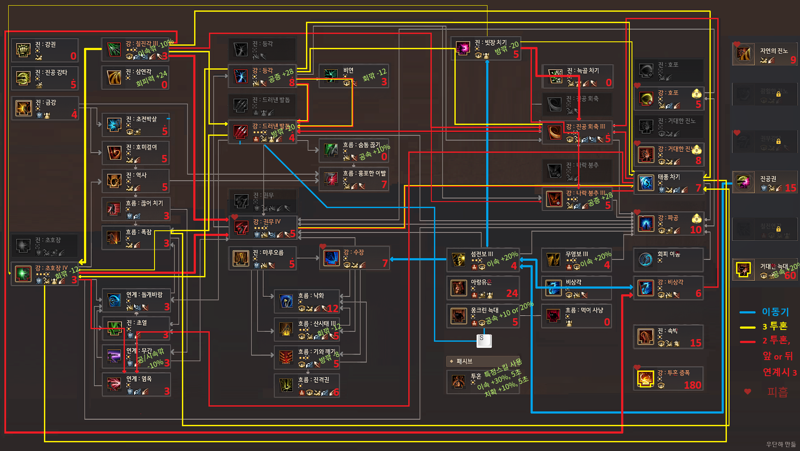This screenshot has width=800, height=451.
Task: Select the 진 : 삼연각 skill icon
Action: [113, 78]
